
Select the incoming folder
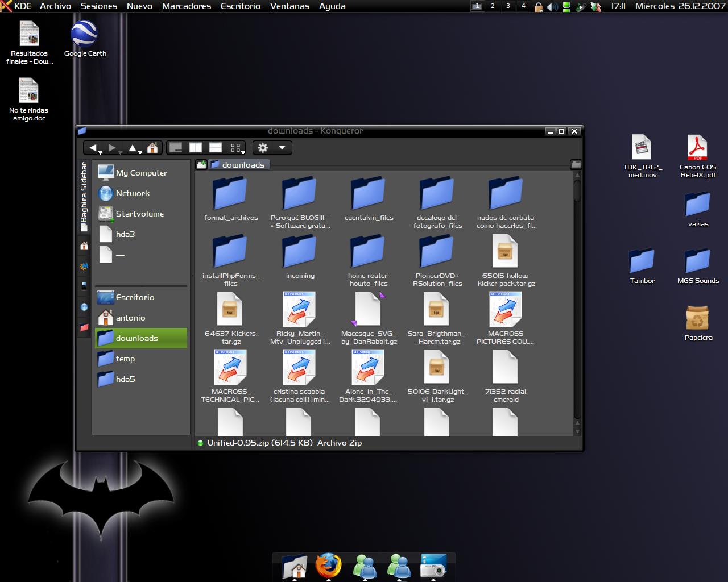(x=300, y=256)
